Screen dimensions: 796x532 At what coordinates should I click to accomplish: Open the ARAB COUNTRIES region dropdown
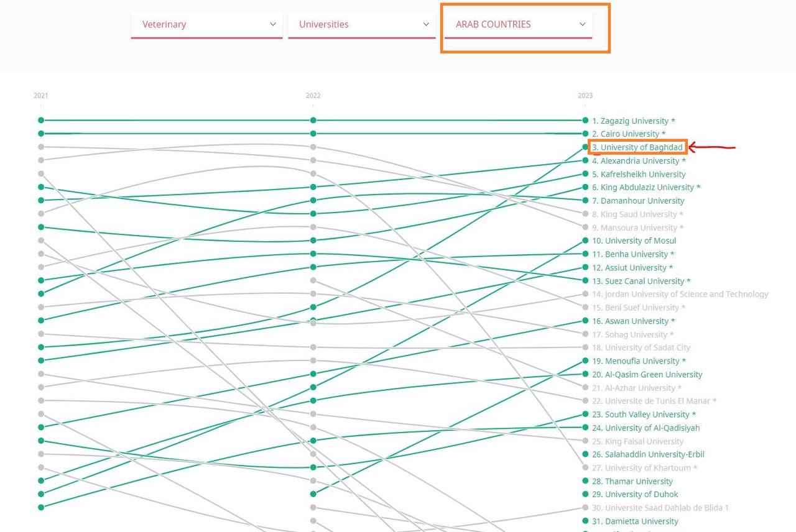coord(518,24)
